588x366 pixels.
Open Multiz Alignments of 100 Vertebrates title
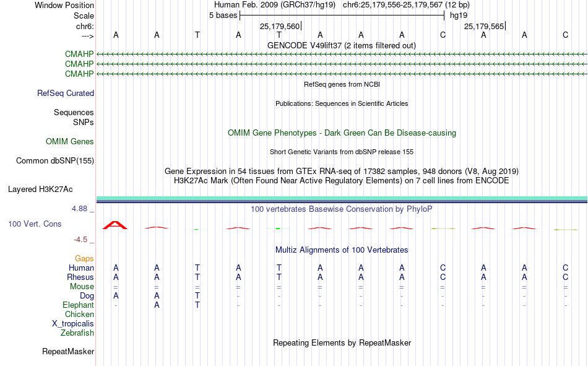coord(342,250)
